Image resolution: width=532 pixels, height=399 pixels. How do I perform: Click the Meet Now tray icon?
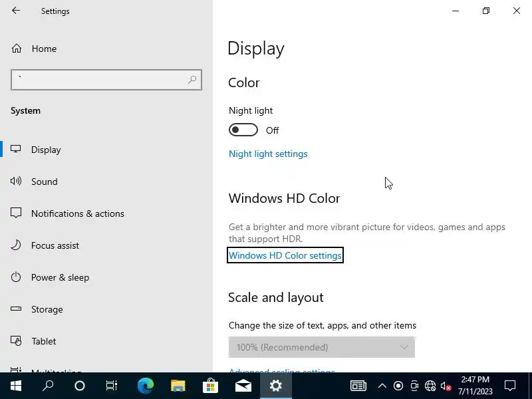(414, 386)
